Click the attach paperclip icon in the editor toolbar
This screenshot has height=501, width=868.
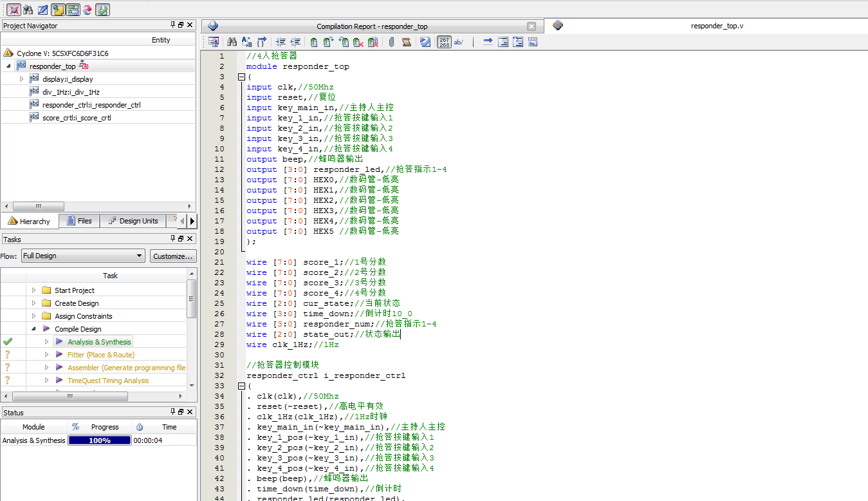(391, 41)
